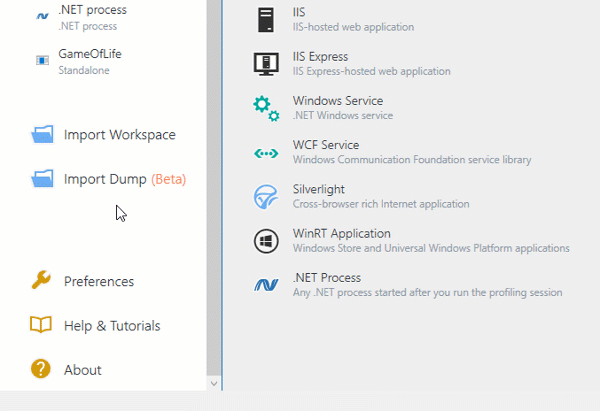Click the Windows Service gears icon
Screen dimensions: 600x411
pos(266,107)
